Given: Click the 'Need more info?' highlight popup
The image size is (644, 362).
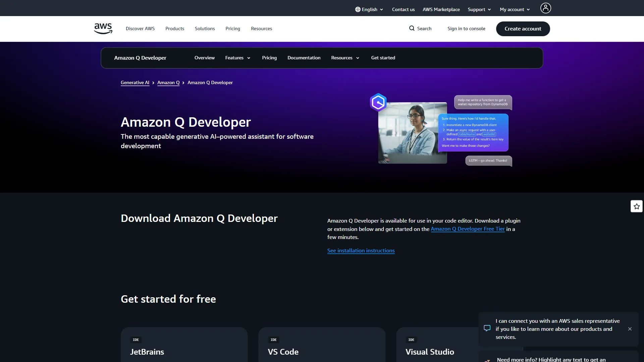Looking at the screenshot, I should pyautogui.click(x=558, y=357).
